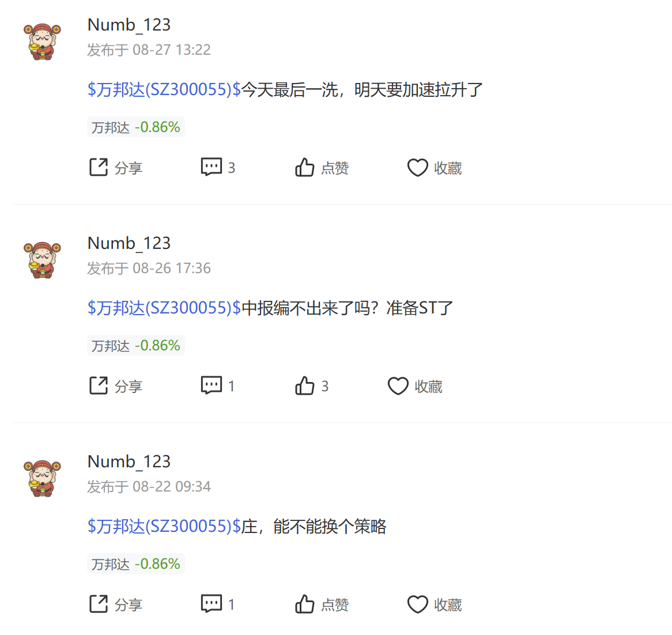Open $万邦达(SZ300055)$ link in first post
This screenshot has height=635, width=672.
pos(164,89)
